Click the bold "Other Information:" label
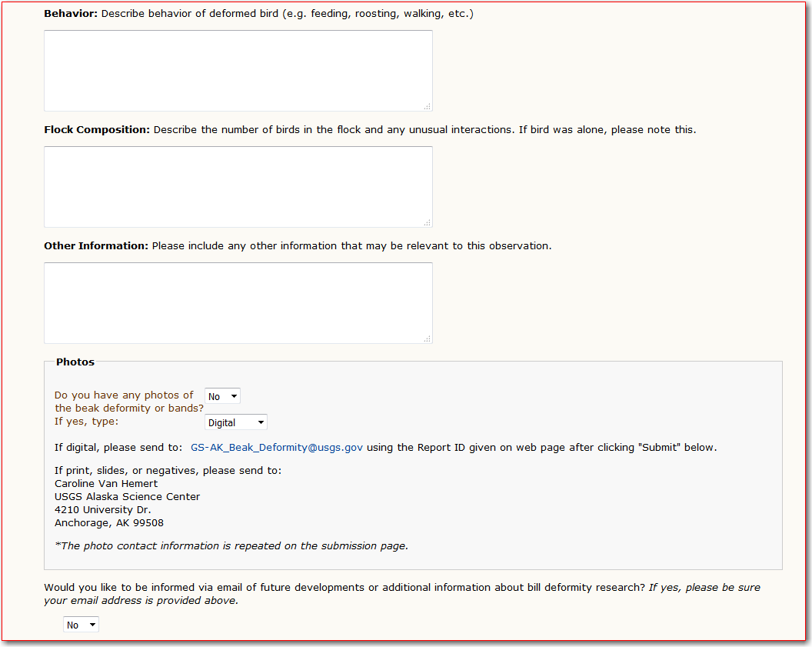The width and height of the screenshot is (812, 647). [x=96, y=245]
